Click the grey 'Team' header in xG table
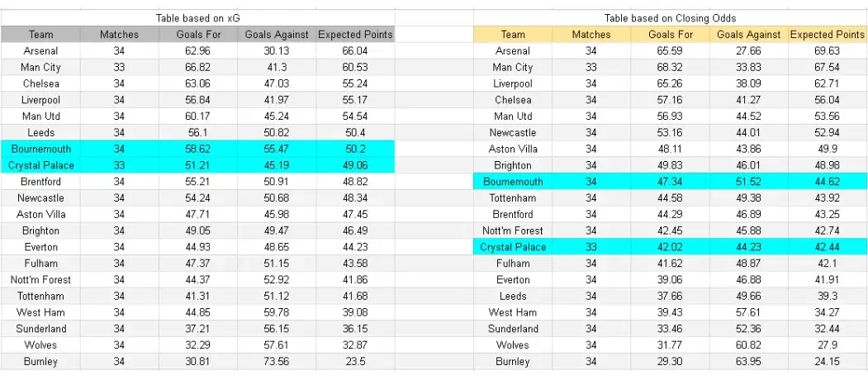The width and height of the screenshot is (868, 380). pos(41,35)
